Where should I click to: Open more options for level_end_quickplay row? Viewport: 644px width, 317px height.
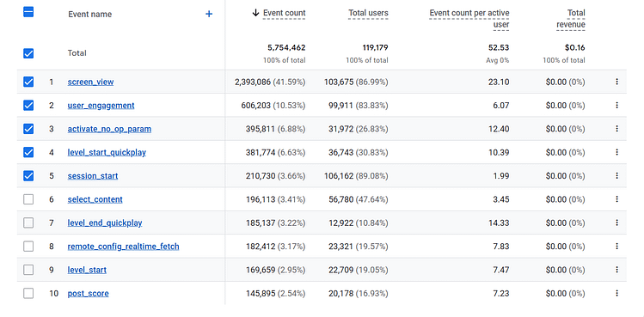tap(616, 223)
